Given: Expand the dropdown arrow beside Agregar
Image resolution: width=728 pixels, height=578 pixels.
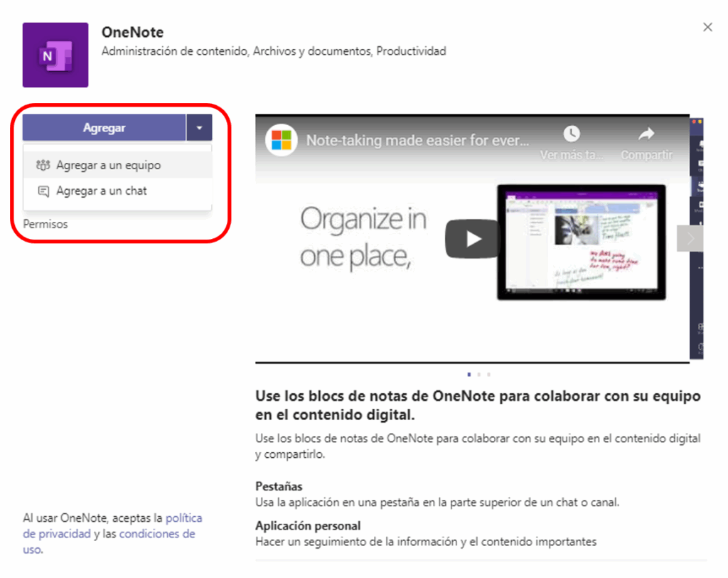Looking at the screenshot, I should tap(199, 128).
